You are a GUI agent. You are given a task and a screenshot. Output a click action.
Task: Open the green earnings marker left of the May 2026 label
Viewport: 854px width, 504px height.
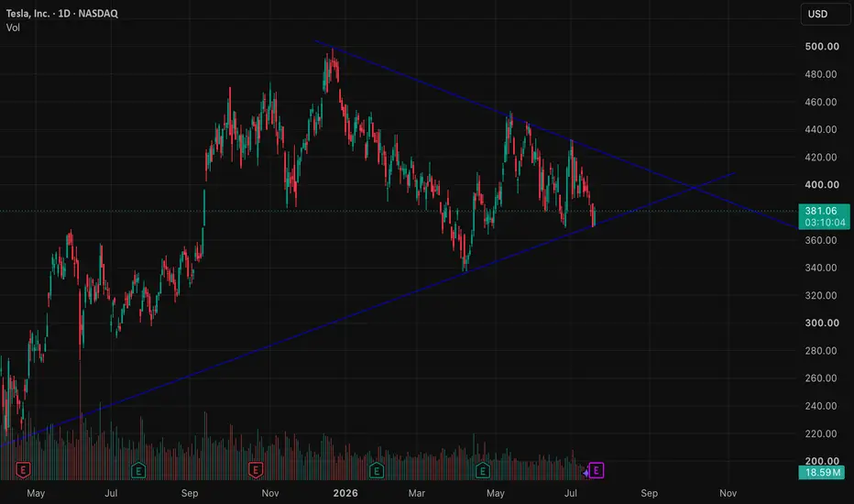pos(483,470)
